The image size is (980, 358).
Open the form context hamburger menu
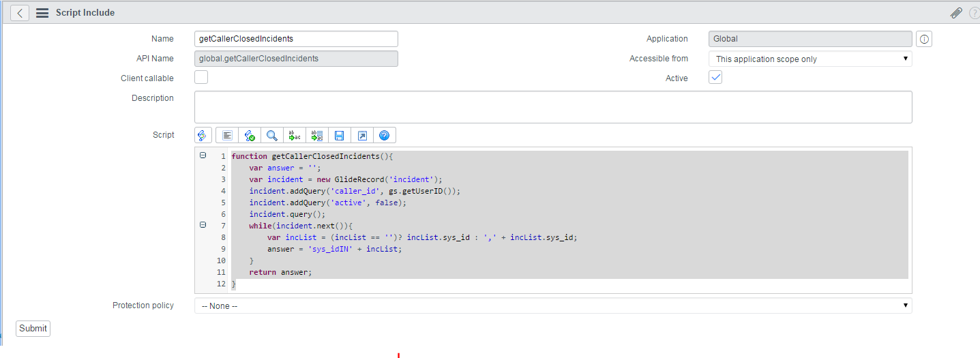(42, 13)
